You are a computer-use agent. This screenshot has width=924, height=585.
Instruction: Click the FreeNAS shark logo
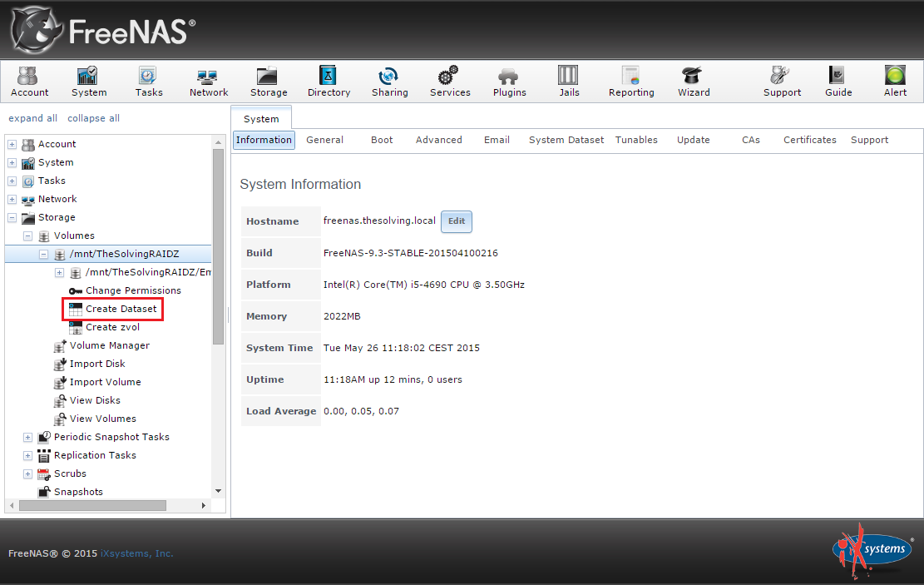(36, 30)
